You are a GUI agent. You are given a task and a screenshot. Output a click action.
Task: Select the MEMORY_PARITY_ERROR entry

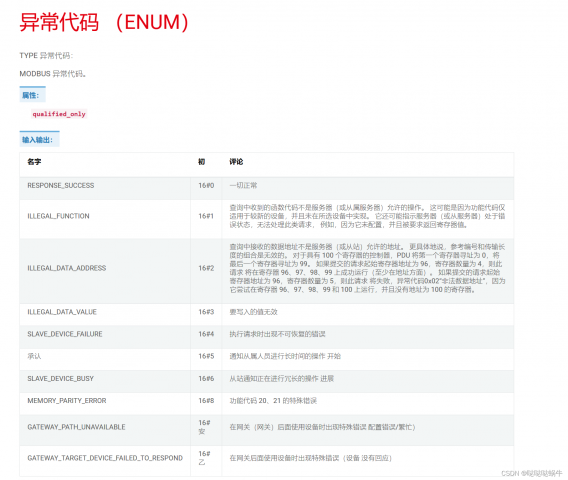(x=67, y=401)
